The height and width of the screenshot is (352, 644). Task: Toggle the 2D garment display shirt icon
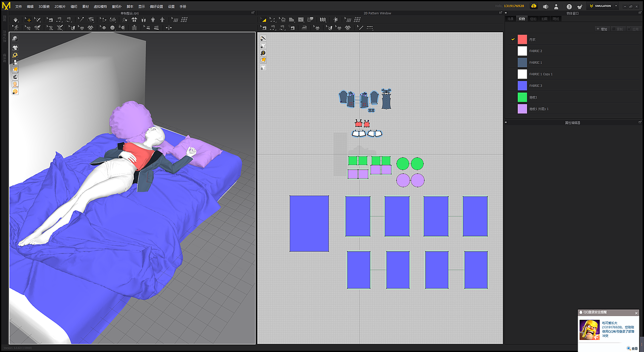coord(263,46)
